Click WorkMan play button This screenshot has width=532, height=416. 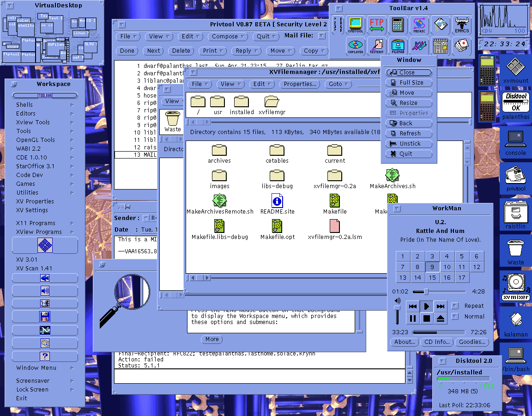click(x=427, y=306)
